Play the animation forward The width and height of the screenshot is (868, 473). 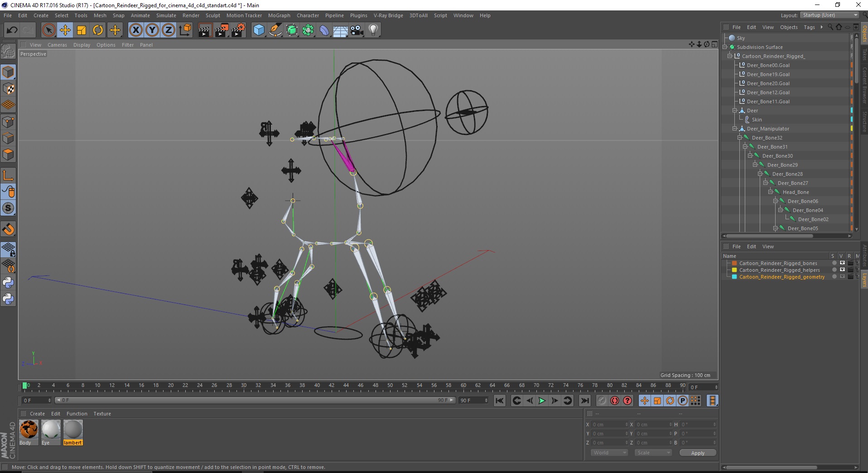tap(542, 401)
